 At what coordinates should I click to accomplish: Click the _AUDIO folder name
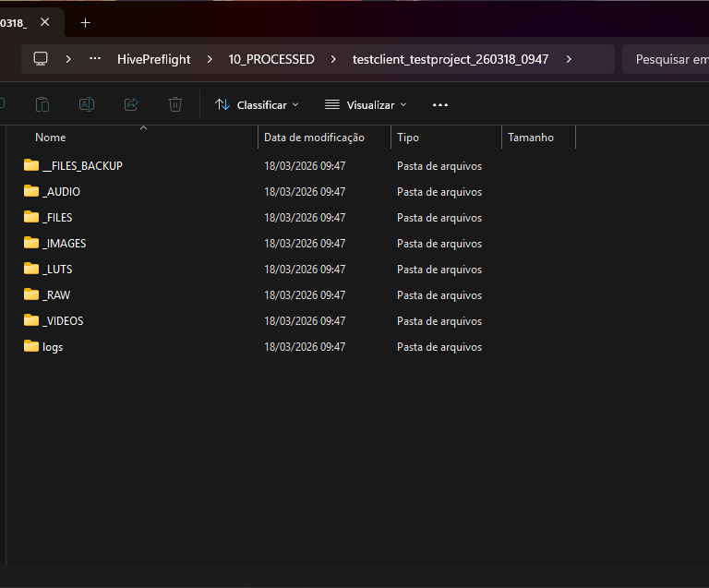(x=61, y=192)
